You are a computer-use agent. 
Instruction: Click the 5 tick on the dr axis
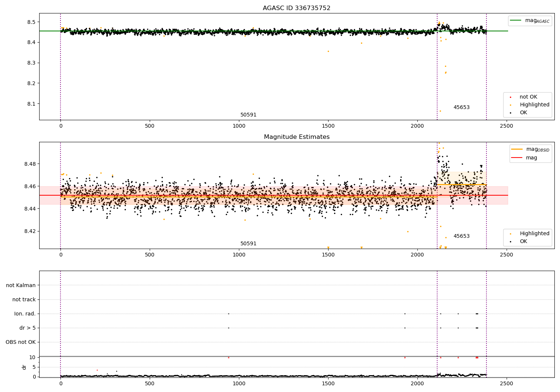pyautogui.click(x=34, y=367)
